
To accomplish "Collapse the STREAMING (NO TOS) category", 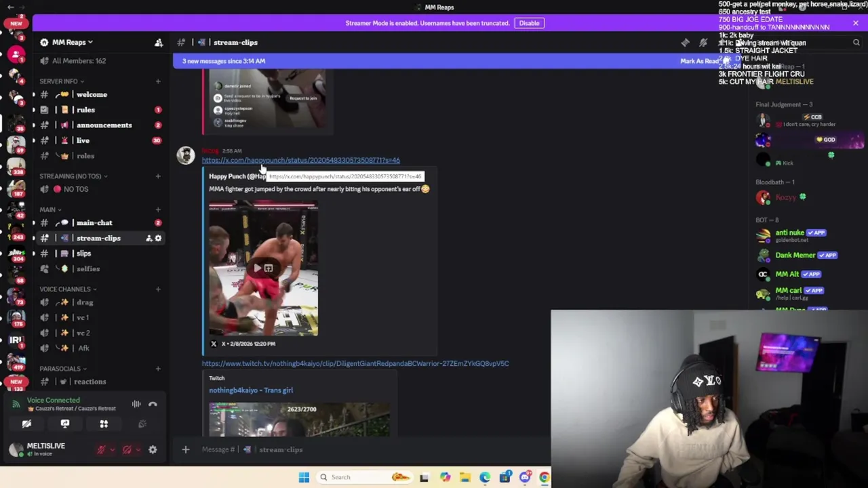I will click(x=73, y=176).
